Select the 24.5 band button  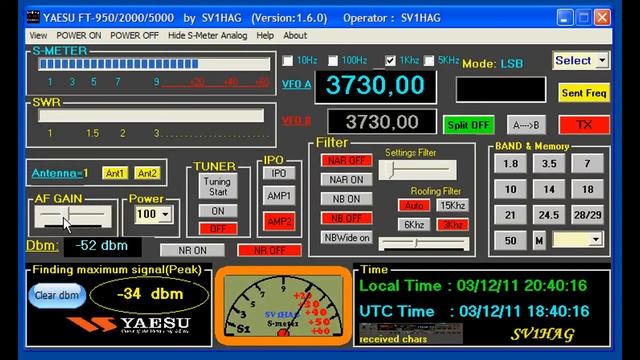[549, 215]
